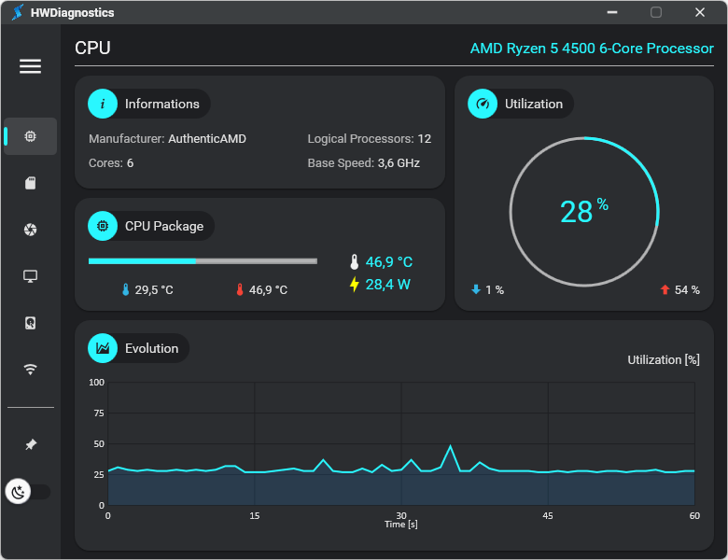Screen dimensions: 728x560
Task: Click the CPU Package chip icon
Action: pyautogui.click(x=103, y=226)
